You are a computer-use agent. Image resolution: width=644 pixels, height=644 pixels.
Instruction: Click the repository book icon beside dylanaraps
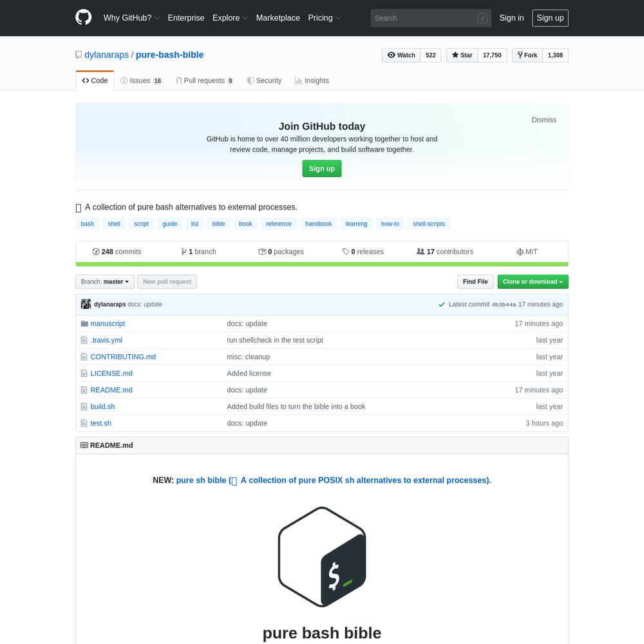(79, 55)
